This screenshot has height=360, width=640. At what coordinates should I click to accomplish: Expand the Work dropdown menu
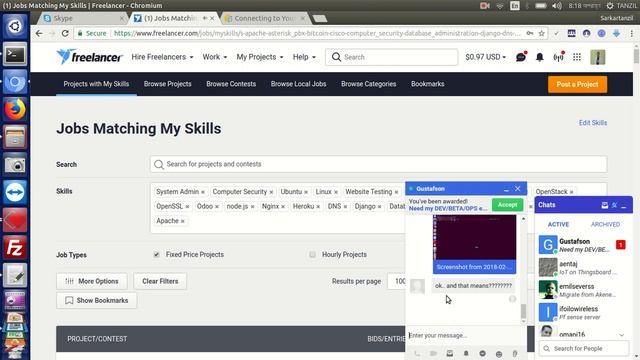coord(215,57)
